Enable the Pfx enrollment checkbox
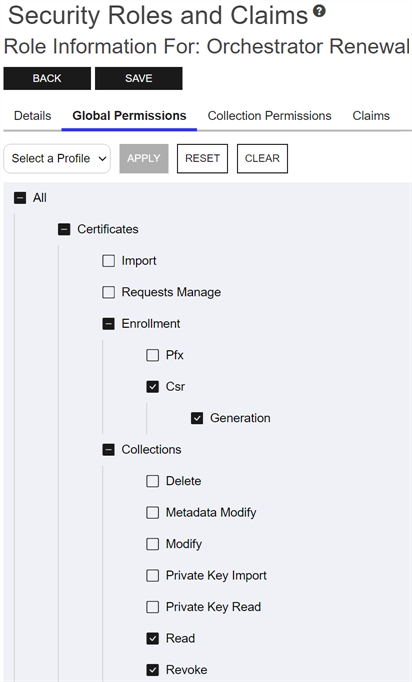This screenshot has width=412, height=682. [x=153, y=355]
